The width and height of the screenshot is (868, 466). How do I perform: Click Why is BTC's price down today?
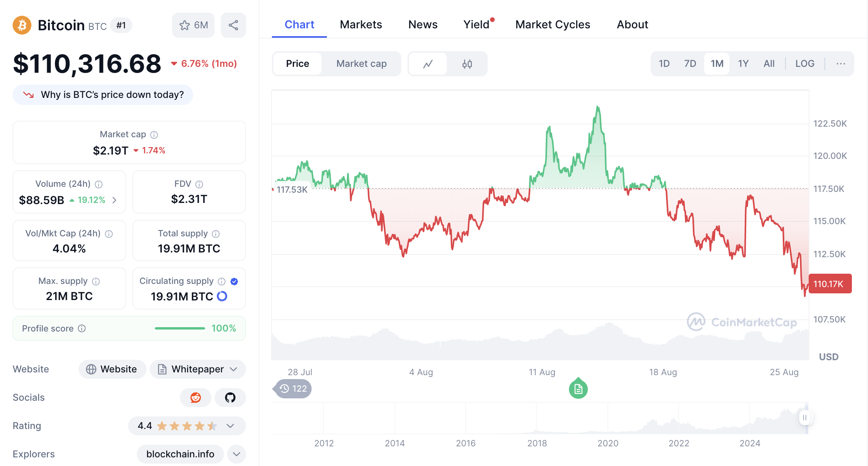coord(103,95)
